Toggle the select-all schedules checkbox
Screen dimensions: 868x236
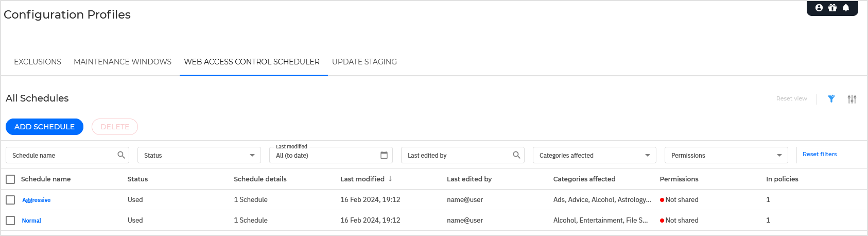pyautogui.click(x=10, y=179)
